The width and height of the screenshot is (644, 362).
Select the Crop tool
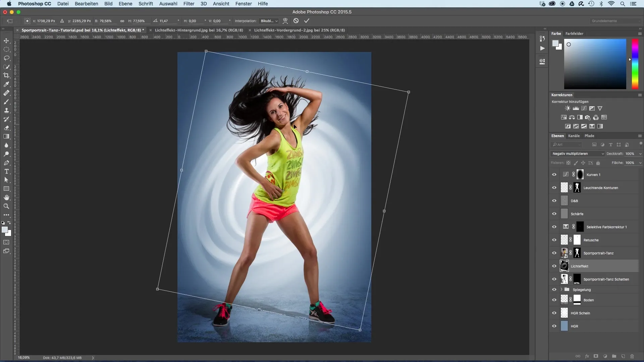pyautogui.click(x=6, y=75)
